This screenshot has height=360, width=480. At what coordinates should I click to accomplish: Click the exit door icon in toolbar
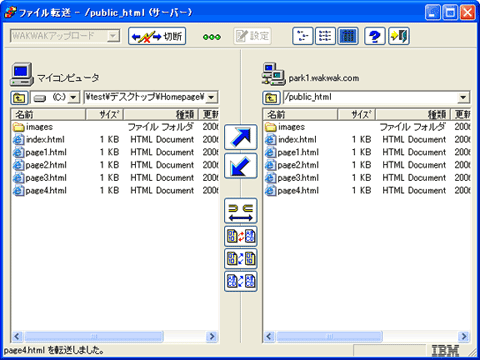tap(399, 36)
